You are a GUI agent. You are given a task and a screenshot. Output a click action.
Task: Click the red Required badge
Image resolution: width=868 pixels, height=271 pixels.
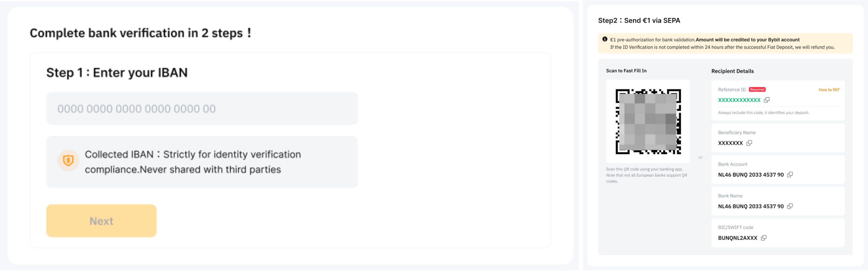coord(757,90)
